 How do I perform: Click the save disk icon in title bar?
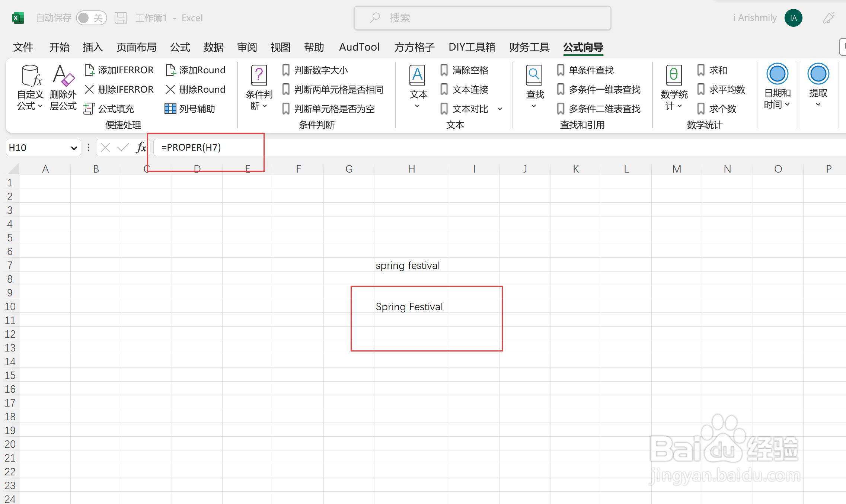click(x=121, y=18)
